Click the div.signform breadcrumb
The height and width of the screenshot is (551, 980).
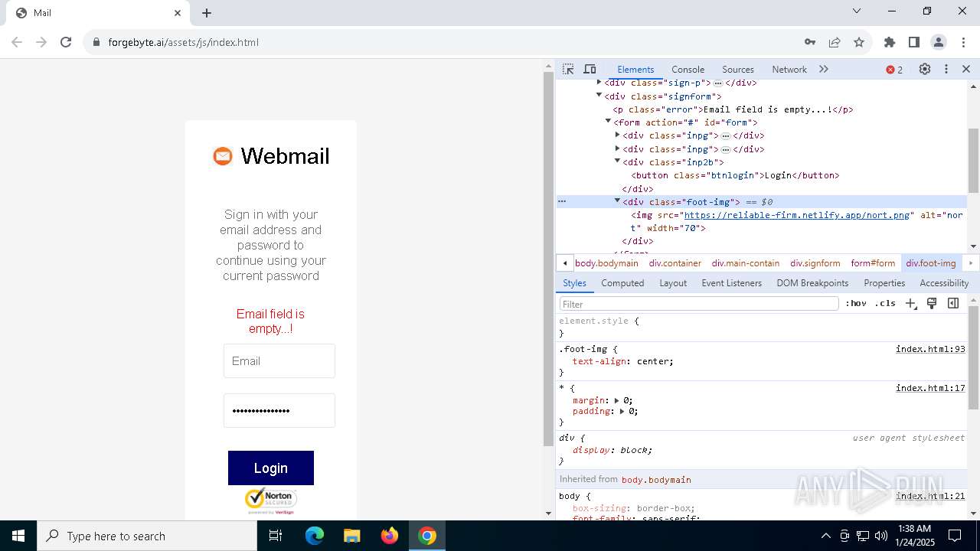(x=815, y=263)
